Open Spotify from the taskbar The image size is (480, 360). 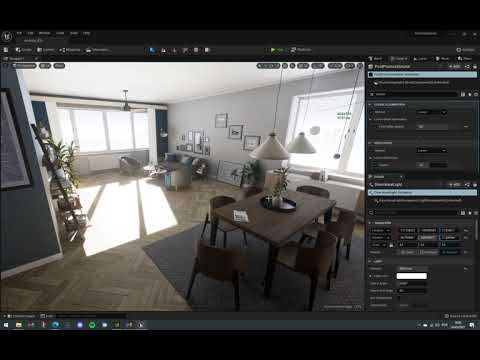(92, 325)
